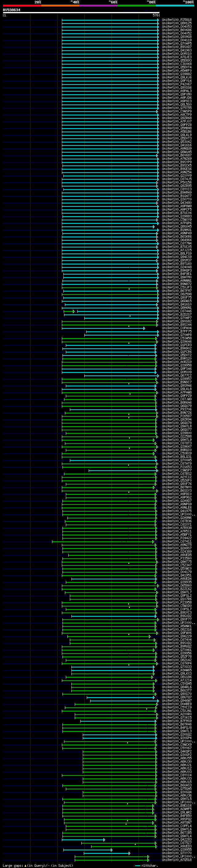Click the Large gaps legend text

point(38,866)
